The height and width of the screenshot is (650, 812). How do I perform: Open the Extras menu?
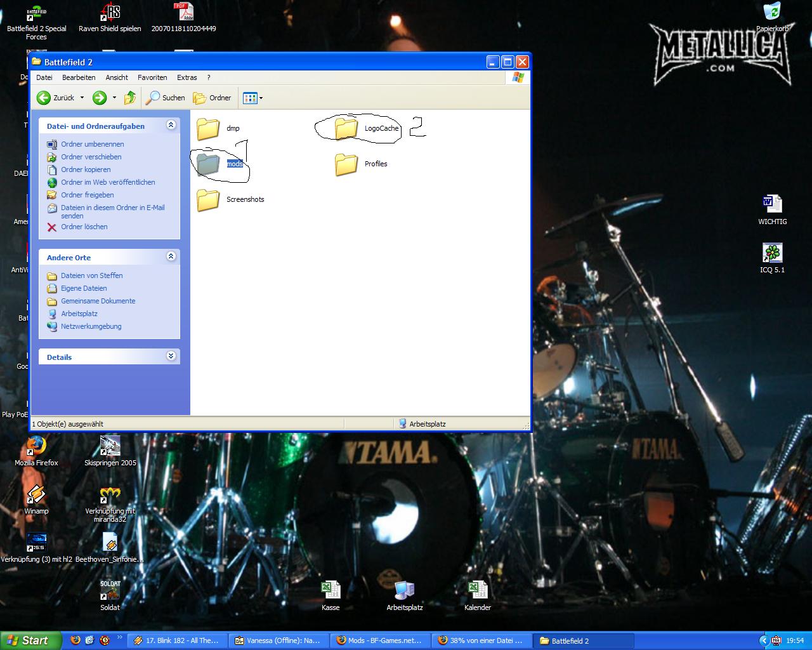click(187, 77)
